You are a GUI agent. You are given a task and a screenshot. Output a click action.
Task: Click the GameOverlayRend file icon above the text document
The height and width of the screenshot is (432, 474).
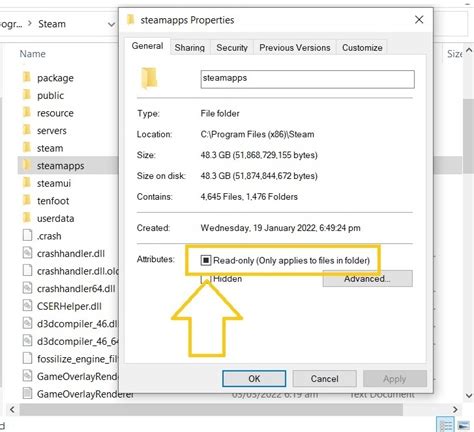(27, 376)
